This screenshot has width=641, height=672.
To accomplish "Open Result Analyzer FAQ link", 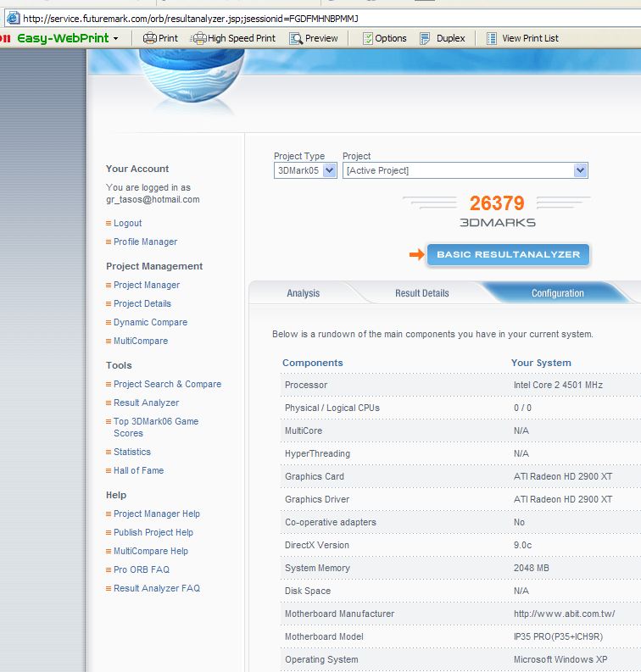I will click(x=157, y=588).
